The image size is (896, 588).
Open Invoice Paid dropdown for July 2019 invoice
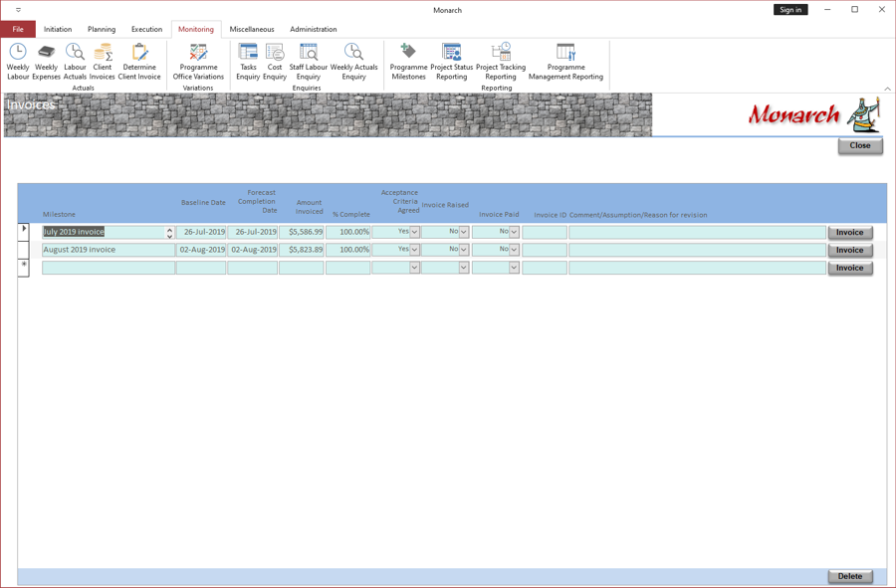tap(515, 232)
